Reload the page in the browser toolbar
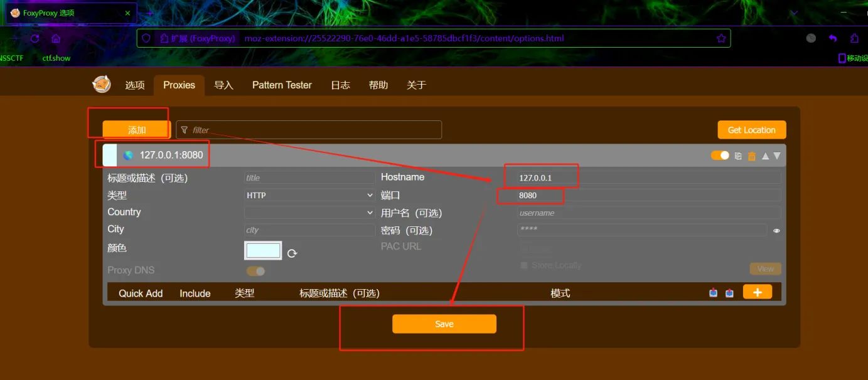868x380 pixels. [35, 38]
